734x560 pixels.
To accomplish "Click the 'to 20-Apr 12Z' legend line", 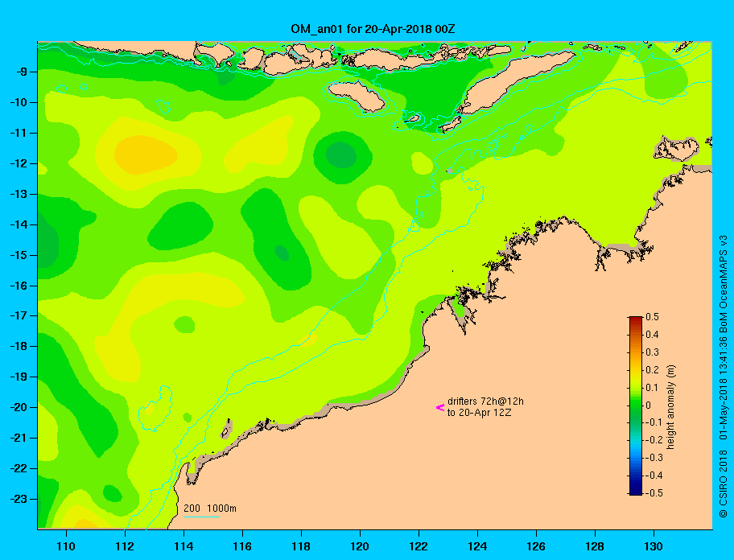I will pyautogui.click(x=479, y=413).
